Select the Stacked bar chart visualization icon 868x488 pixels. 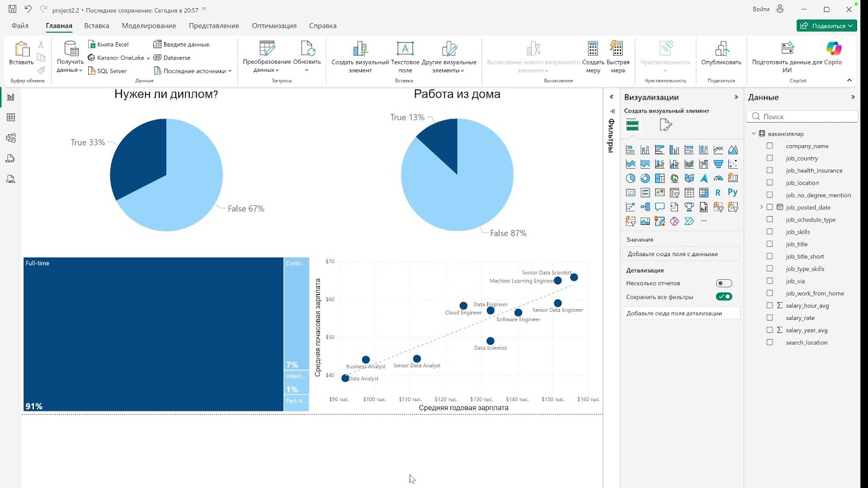(631, 150)
